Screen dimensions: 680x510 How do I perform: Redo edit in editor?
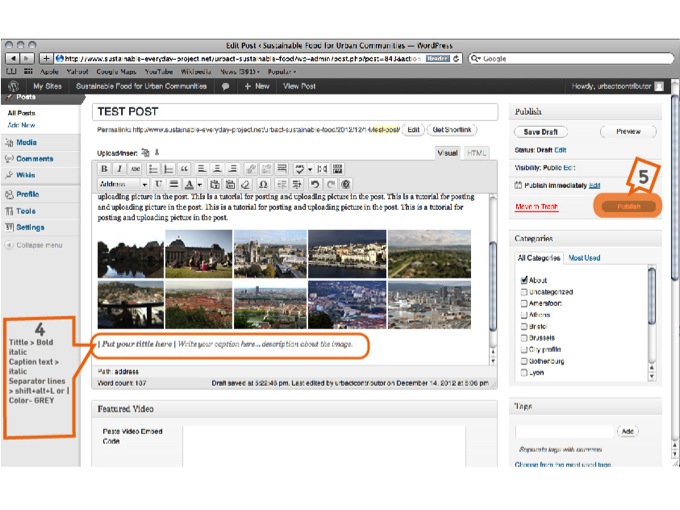point(330,184)
